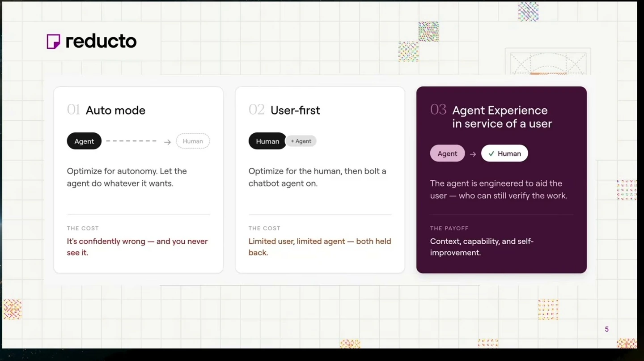Click the dashed-outline "Human" pill
Screen dimensions: 644x361
coord(193,141)
